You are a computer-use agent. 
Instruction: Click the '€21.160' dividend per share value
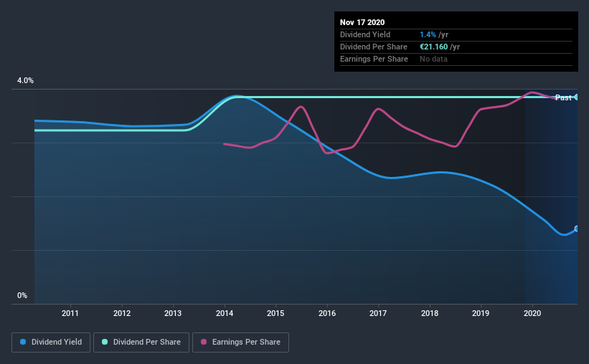(x=433, y=47)
